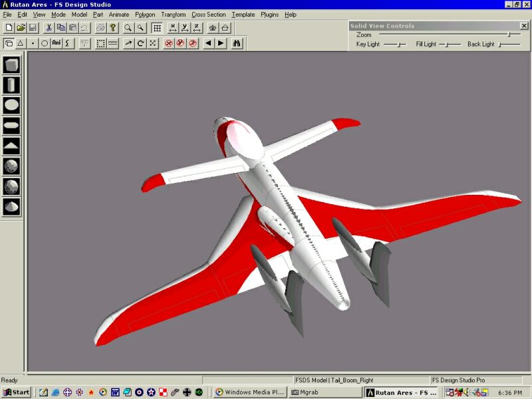This screenshot has height=399, width=532.
Task: Toggle the grid display button
Action: [x=157, y=28]
